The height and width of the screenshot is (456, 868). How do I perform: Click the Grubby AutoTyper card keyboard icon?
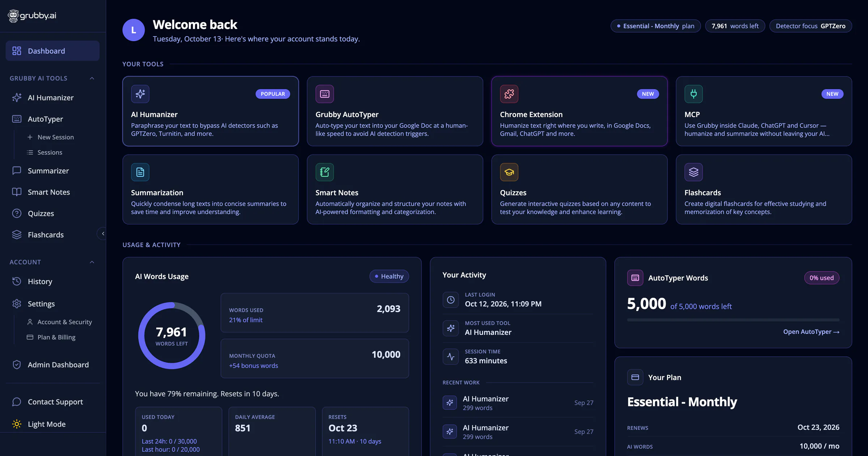click(x=325, y=94)
